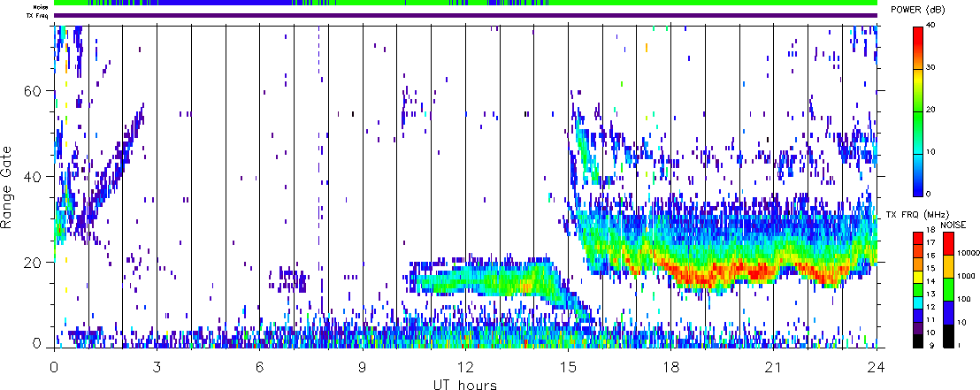Click the '100' label on the noise colorbar

(x=962, y=301)
